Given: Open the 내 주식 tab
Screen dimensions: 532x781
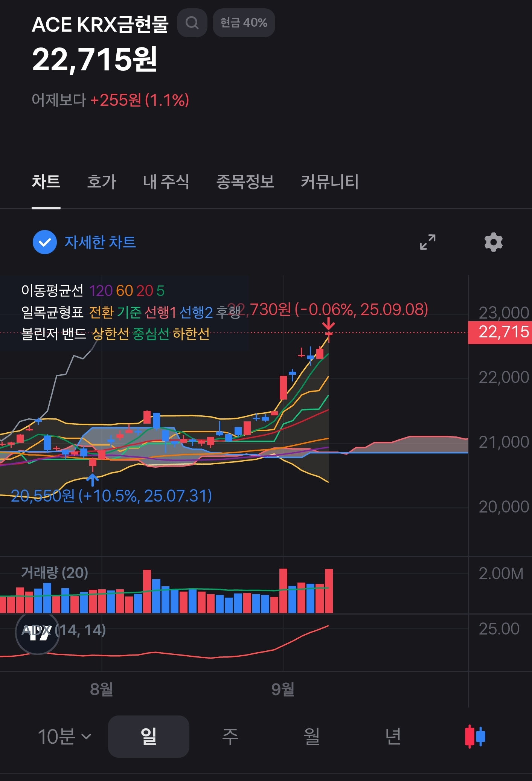Looking at the screenshot, I should pos(166,182).
